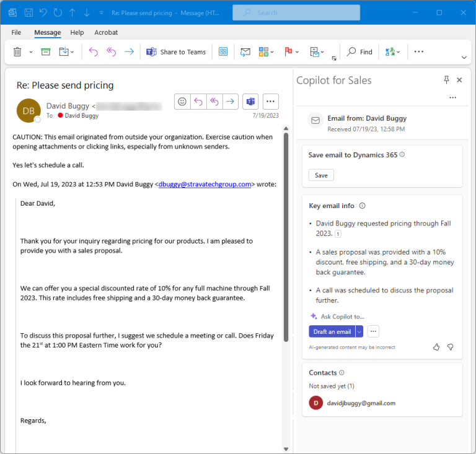Give thumbs down feedback on key info
This screenshot has height=454, width=476.
pyautogui.click(x=451, y=347)
